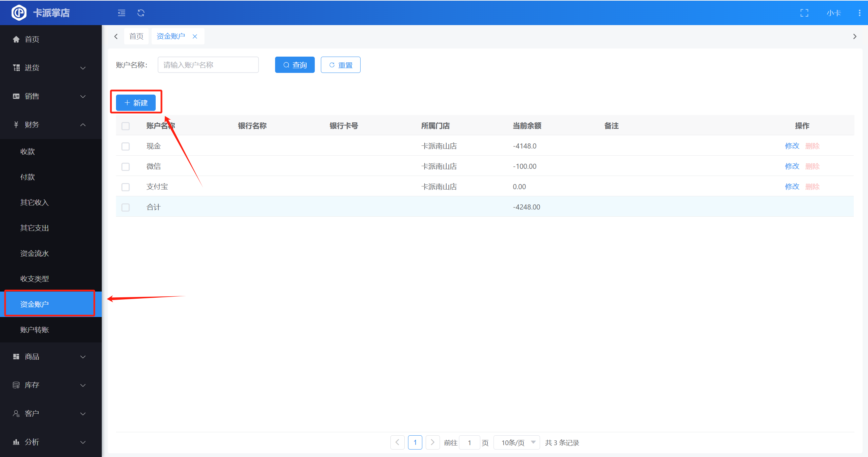Focus the 账户名称 search input
868x457 pixels.
(208, 65)
